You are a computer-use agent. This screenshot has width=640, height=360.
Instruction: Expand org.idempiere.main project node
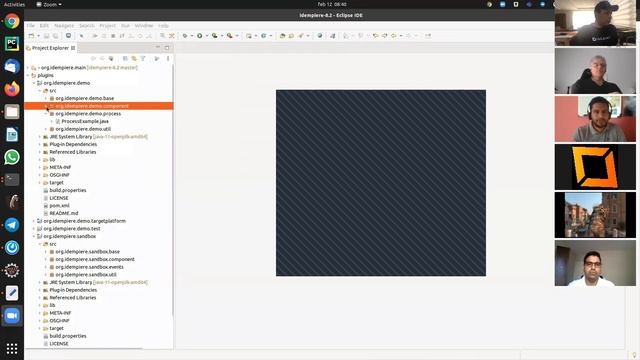coord(28,68)
